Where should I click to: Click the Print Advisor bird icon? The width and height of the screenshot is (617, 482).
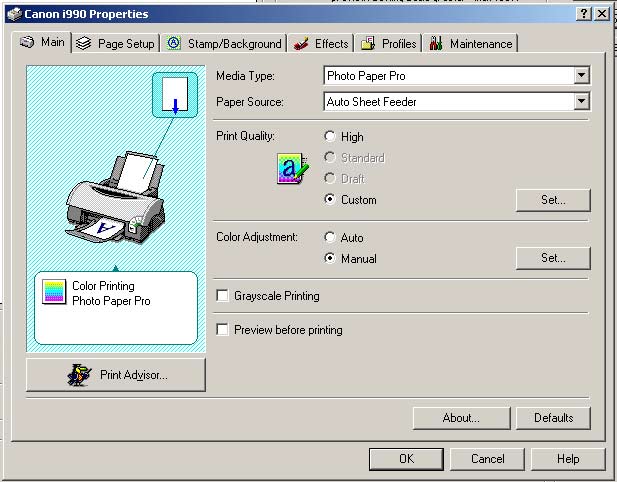[79, 375]
